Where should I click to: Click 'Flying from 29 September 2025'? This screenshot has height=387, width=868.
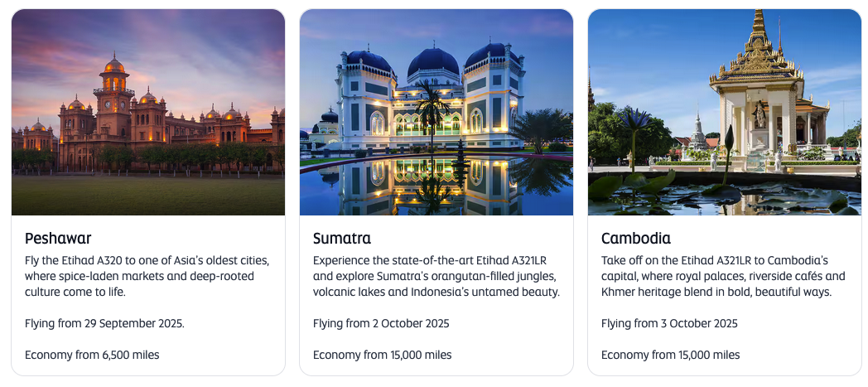[104, 323]
